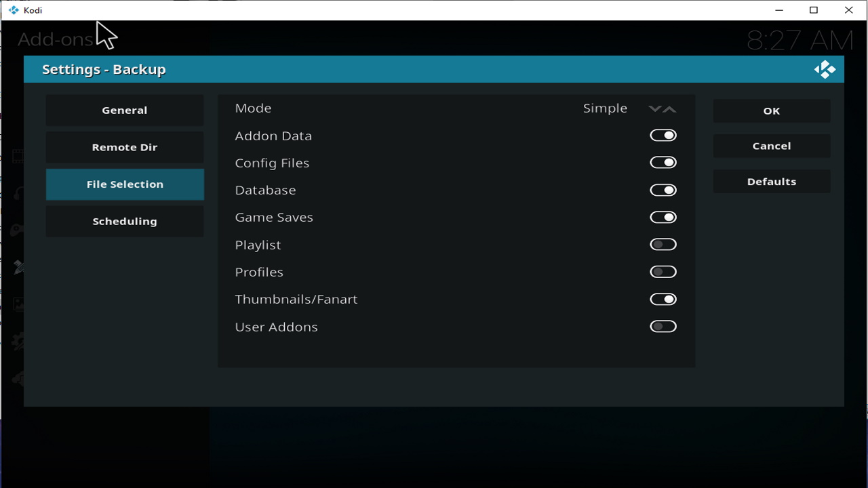Viewport: 868px width, 488px height.
Task: Turn on Profiles backup
Action: (663, 272)
